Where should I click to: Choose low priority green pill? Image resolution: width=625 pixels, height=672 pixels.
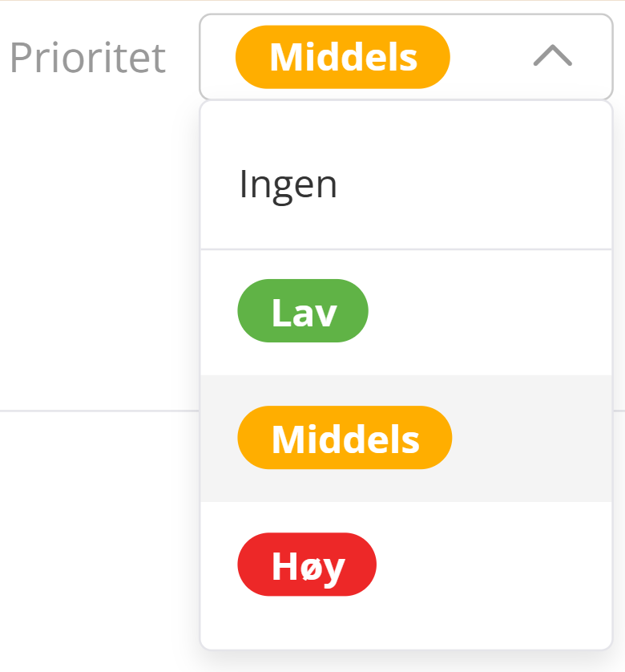pos(303,311)
